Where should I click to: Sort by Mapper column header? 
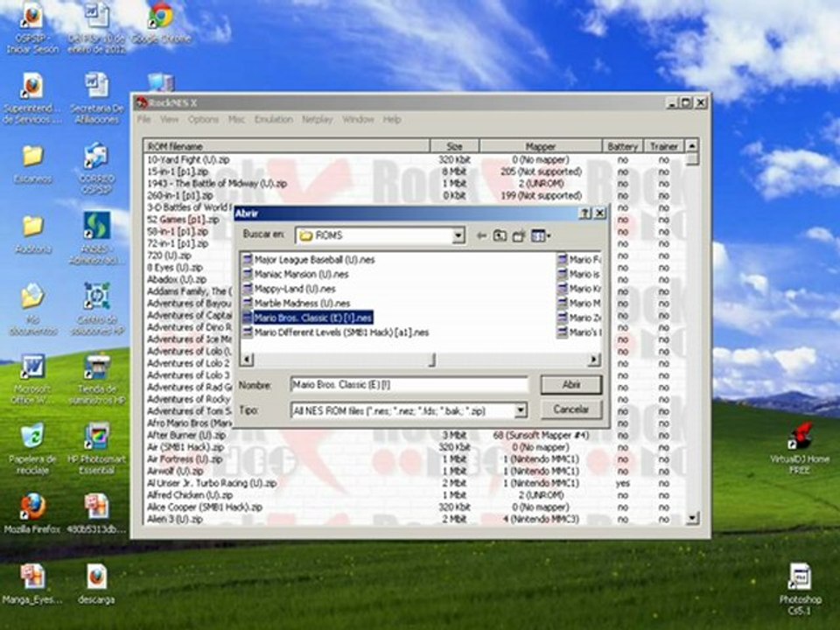coord(541,146)
